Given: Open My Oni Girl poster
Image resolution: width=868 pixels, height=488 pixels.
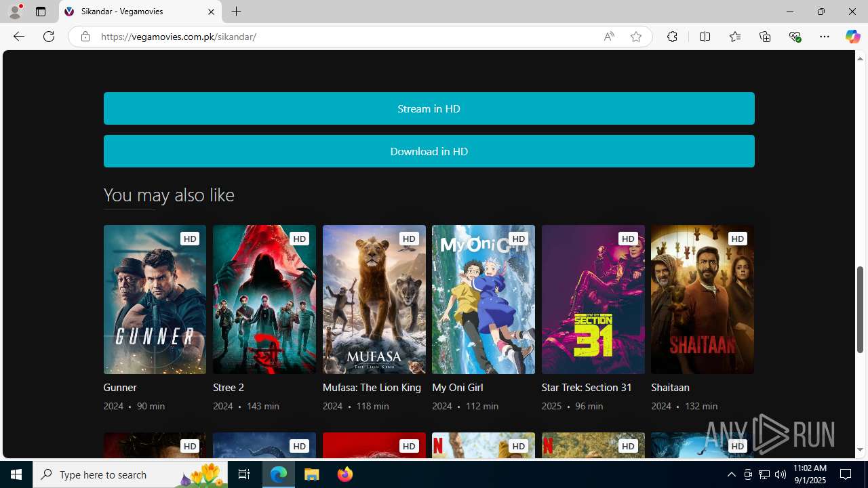Looking at the screenshot, I should 484,300.
